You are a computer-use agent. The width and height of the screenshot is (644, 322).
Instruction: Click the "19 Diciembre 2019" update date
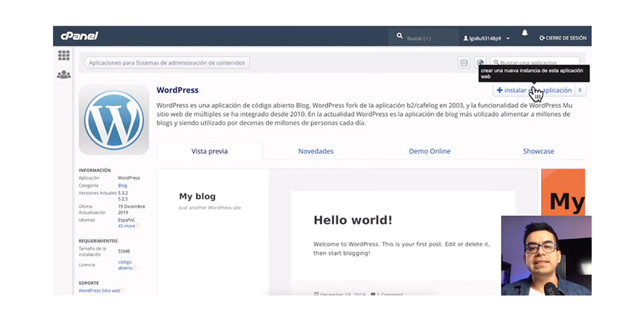click(132, 210)
